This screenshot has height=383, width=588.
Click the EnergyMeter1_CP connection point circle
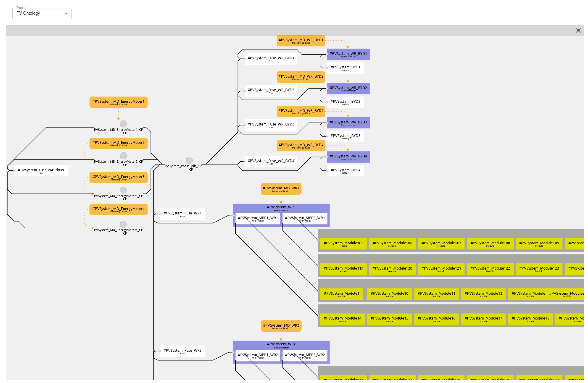pos(123,124)
